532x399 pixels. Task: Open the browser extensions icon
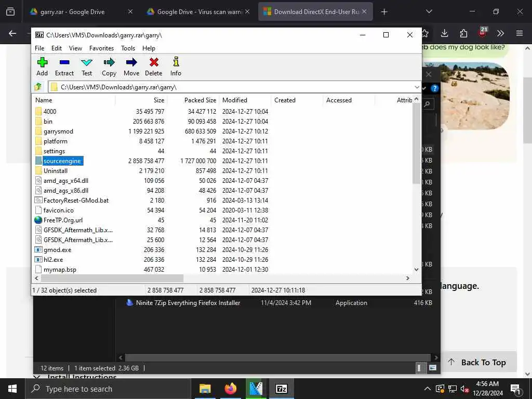point(463,33)
